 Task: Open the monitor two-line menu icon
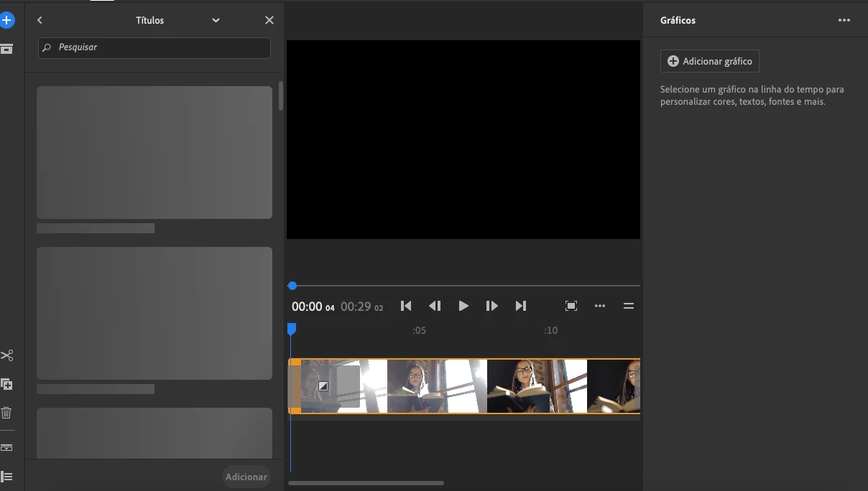click(x=629, y=306)
